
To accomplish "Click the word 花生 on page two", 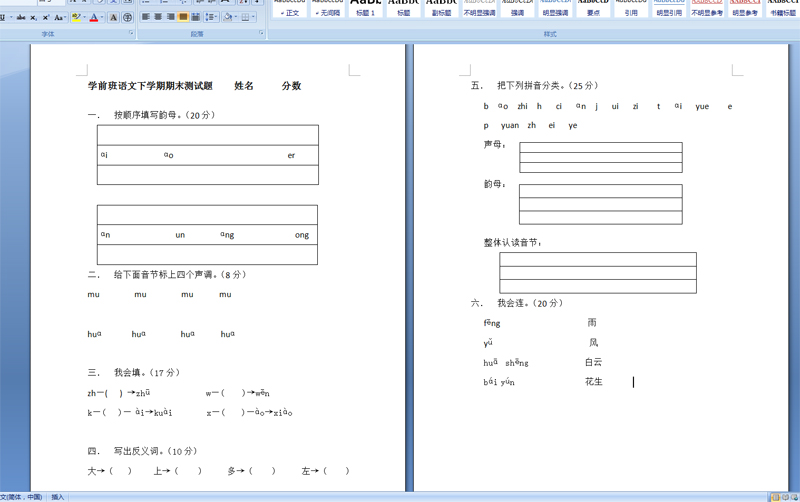I will pos(594,382).
